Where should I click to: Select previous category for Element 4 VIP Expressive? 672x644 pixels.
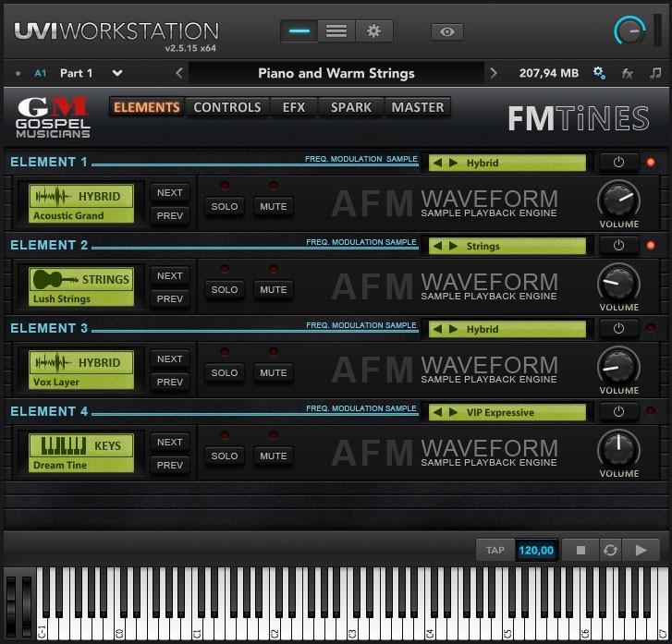click(x=437, y=412)
